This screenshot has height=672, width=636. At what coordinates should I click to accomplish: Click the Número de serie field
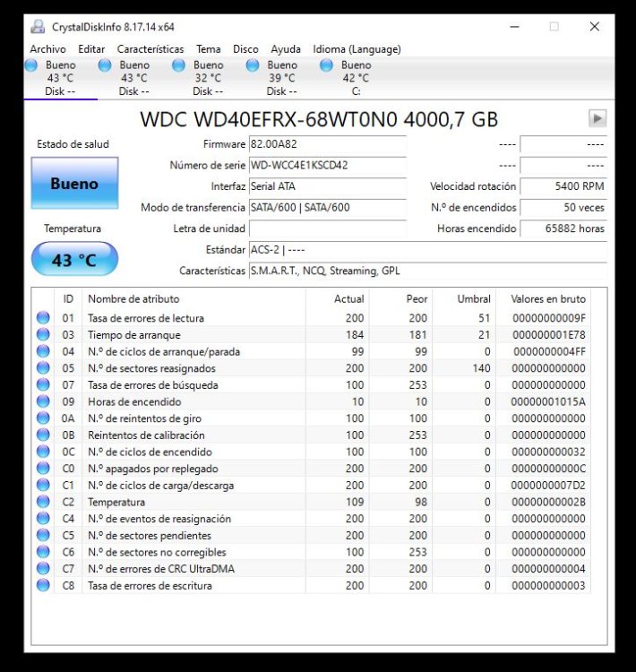pyautogui.click(x=328, y=165)
